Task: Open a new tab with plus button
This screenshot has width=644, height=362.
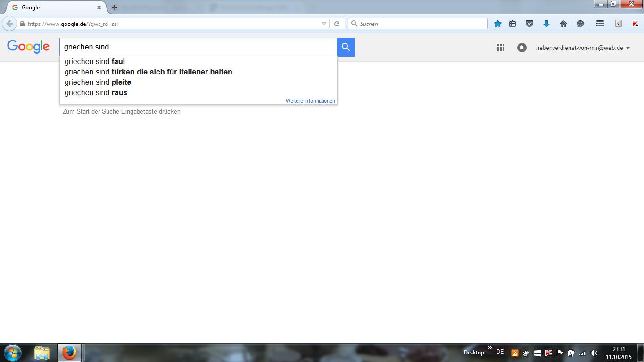Action: click(114, 8)
